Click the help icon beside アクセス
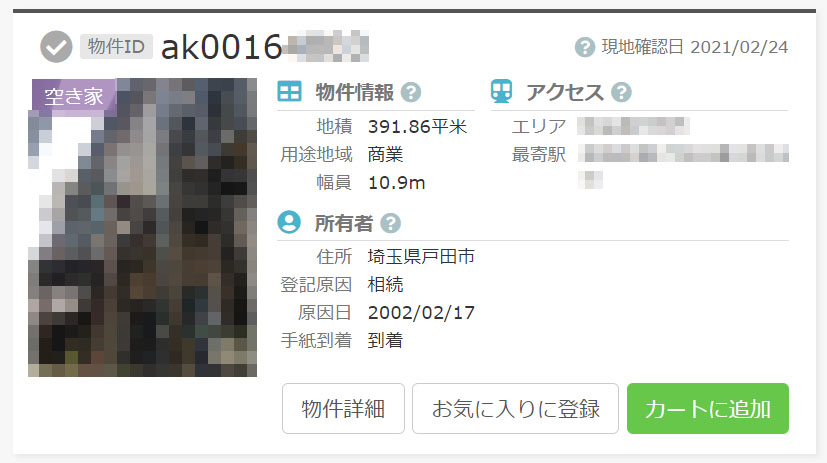 tap(621, 92)
